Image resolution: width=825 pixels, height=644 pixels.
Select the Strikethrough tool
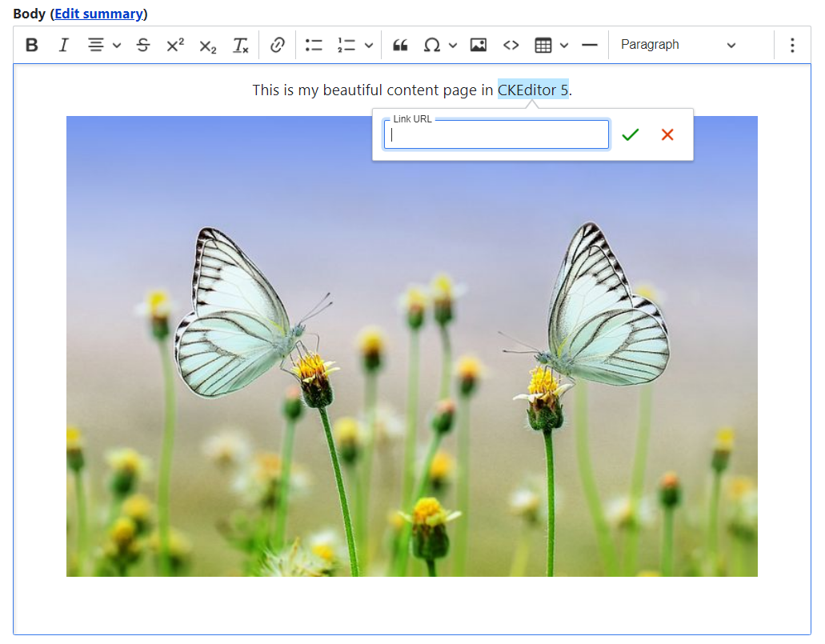(x=142, y=45)
